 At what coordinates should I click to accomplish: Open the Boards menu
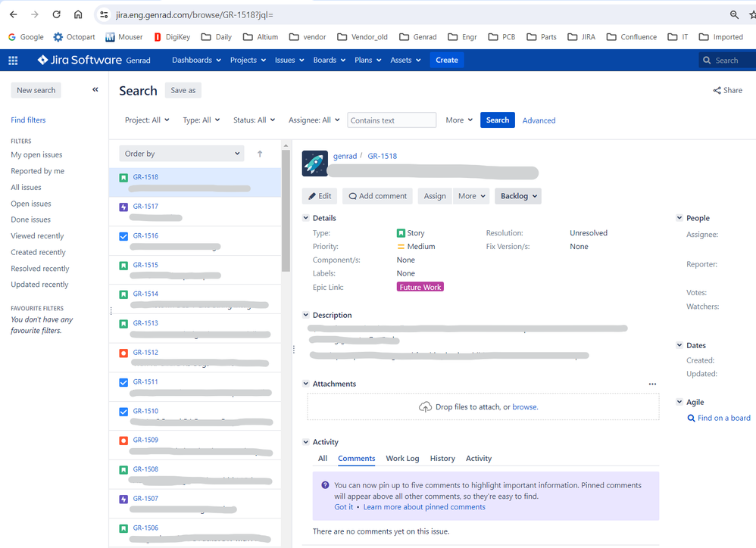pos(329,60)
